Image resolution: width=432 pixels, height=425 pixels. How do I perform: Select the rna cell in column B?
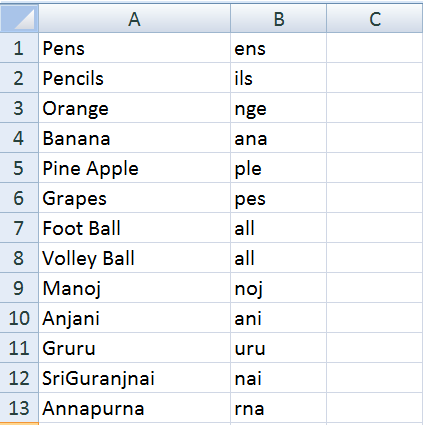tap(278, 408)
